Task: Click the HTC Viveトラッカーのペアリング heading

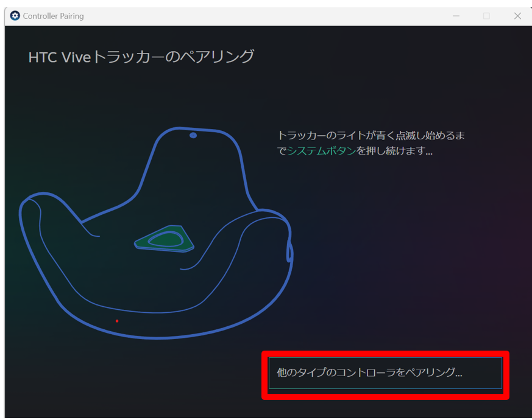Action: [141, 57]
